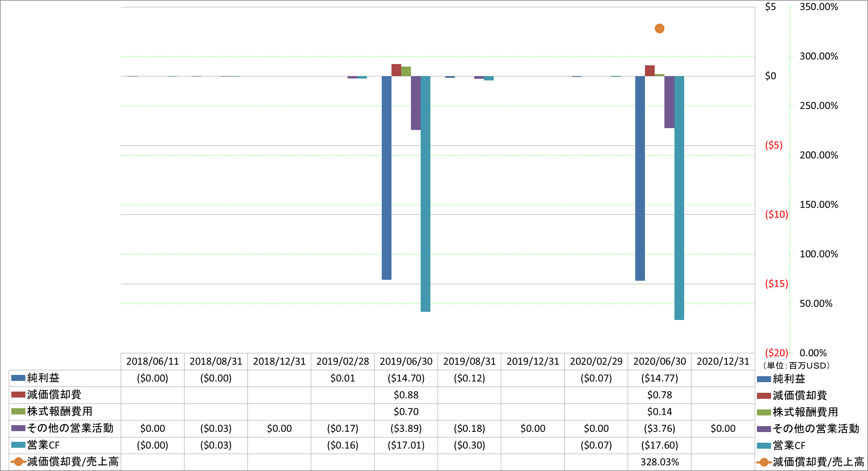868x471 pixels.
Task: Click the (単位:百万USD) unit note
Action: click(x=796, y=365)
